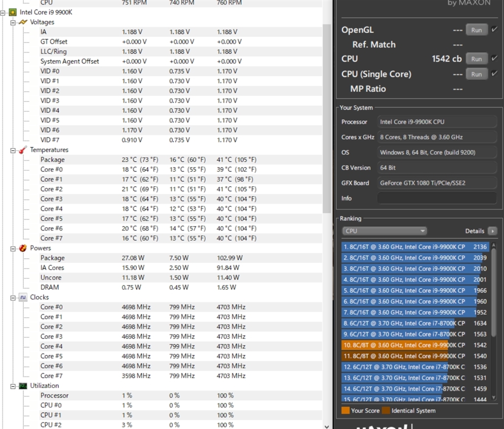Click the GFX Board field showing GeForce GTX 1080 Ti
Image resolution: width=504 pixels, height=429 pixels.
pyautogui.click(x=437, y=183)
